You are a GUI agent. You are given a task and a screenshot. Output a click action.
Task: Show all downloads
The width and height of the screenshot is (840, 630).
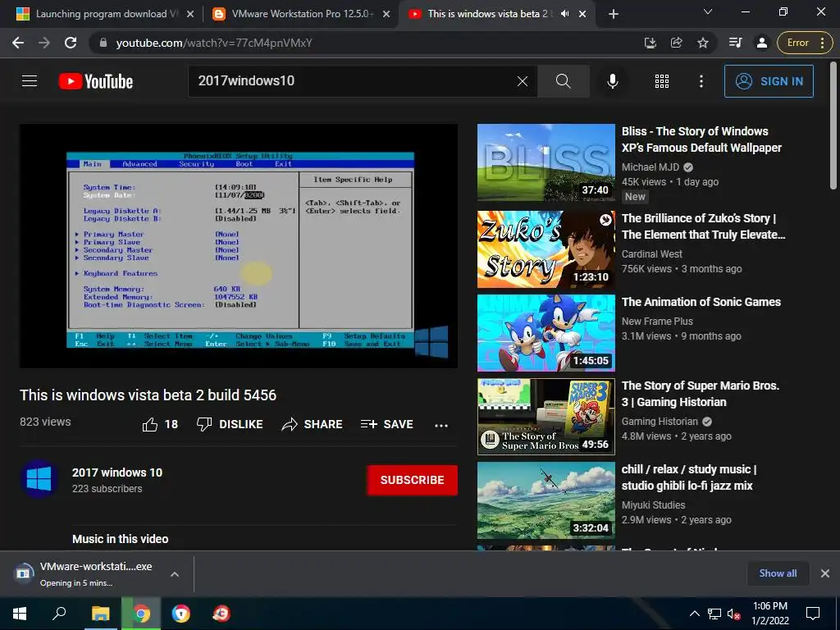[778, 573]
